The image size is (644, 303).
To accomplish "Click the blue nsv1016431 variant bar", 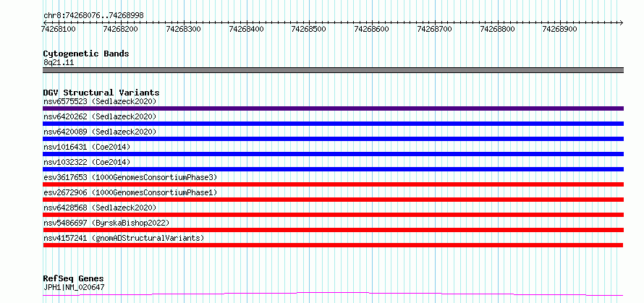I will pos(333,154).
